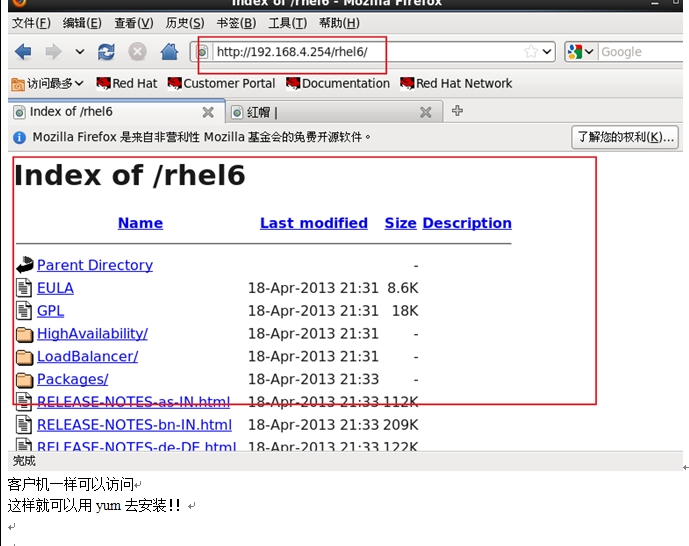Viewport: 689px width, 546px height.
Task: Click the EULA document icon
Action: (x=24, y=288)
